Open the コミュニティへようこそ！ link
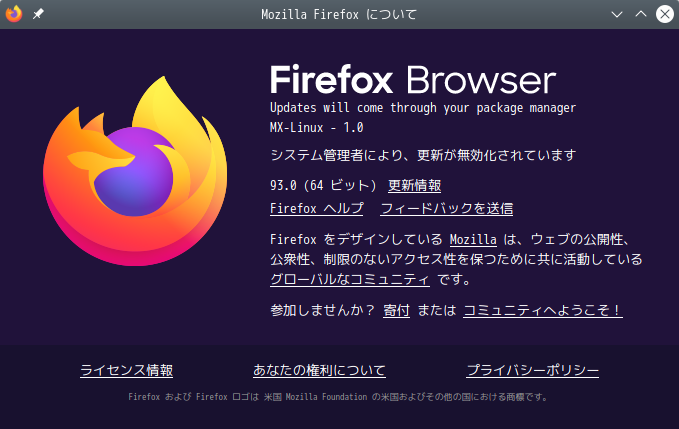 pos(543,310)
